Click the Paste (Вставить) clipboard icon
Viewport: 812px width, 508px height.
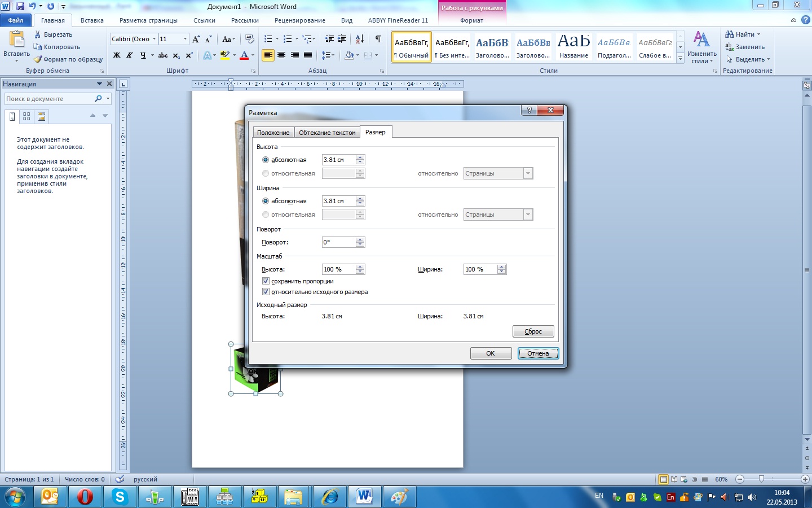pyautogui.click(x=17, y=40)
